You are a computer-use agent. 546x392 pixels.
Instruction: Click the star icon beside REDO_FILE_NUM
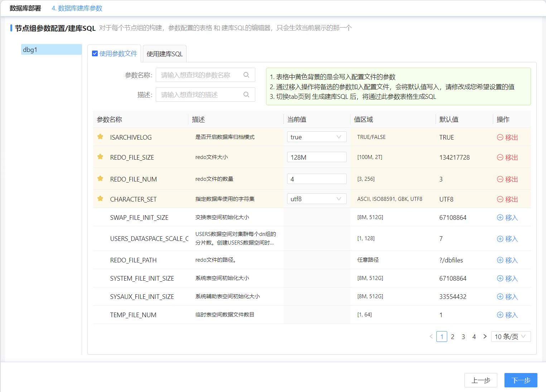(100, 179)
